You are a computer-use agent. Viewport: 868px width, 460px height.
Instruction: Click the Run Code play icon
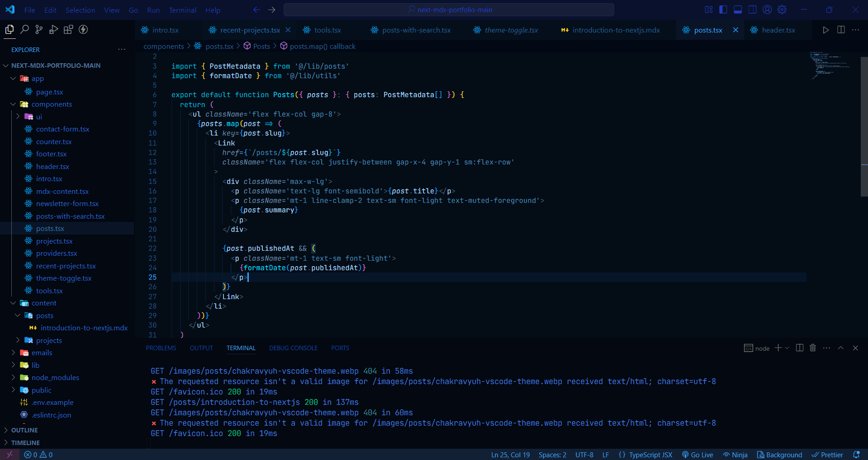pos(825,30)
